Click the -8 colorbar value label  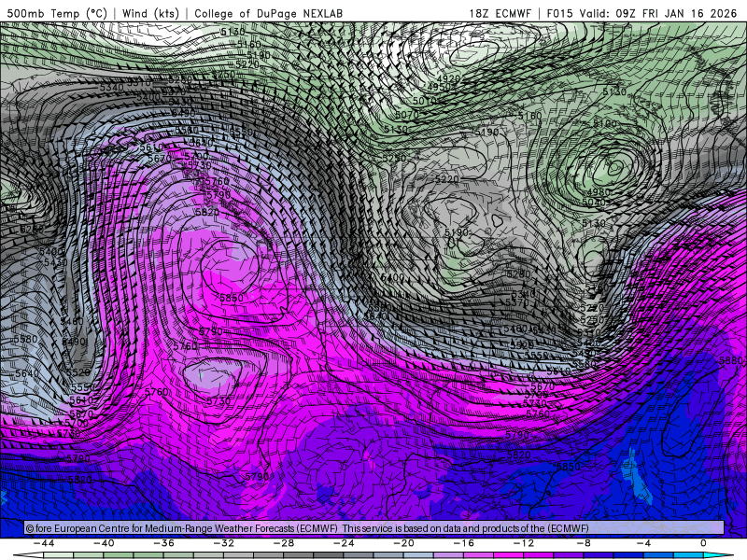[x=584, y=543]
